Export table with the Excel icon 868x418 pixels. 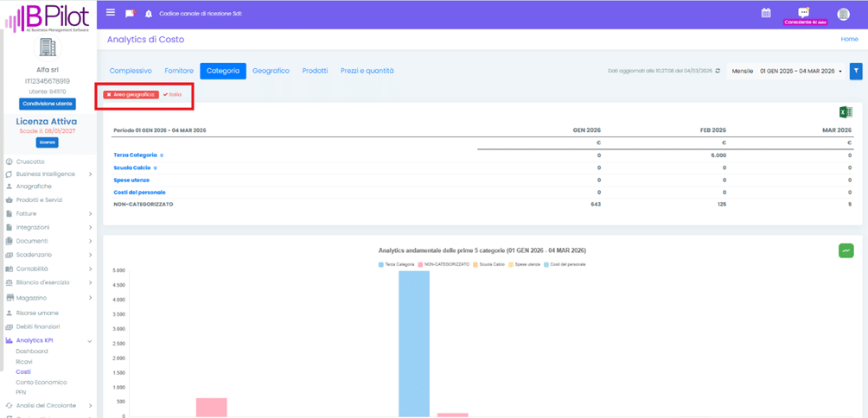click(x=846, y=112)
